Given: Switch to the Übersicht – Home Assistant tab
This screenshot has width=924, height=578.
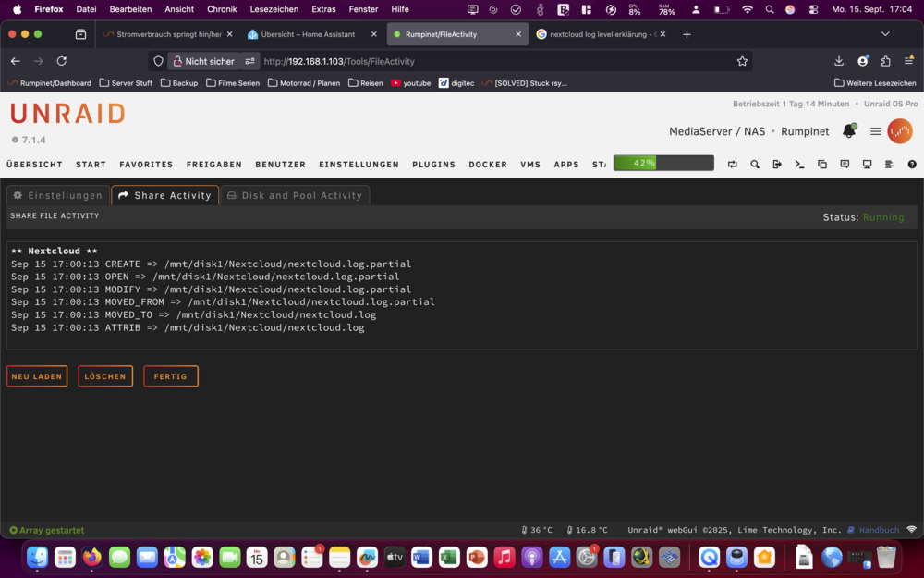Looking at the screenshot, I should (x=312, y=34).
